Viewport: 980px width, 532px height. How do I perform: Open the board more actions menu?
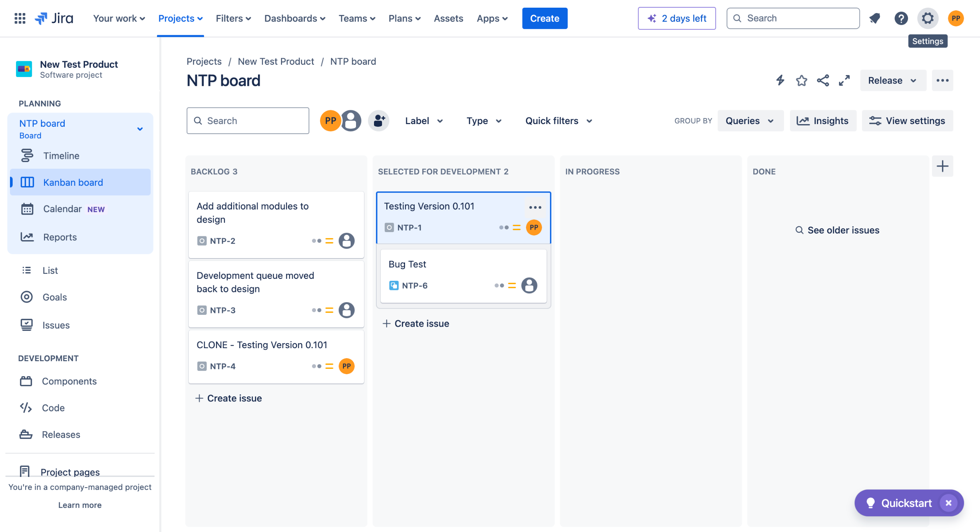[x=942, y=80]
